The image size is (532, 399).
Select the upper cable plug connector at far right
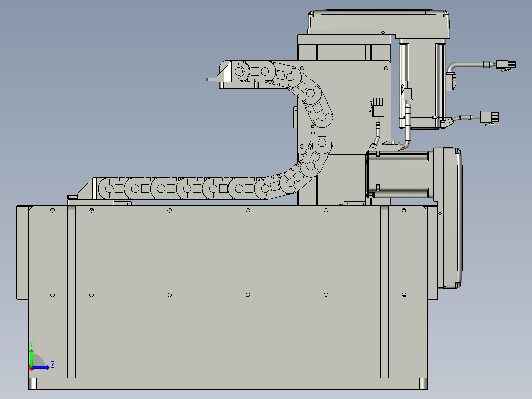(x=506, y=65)
